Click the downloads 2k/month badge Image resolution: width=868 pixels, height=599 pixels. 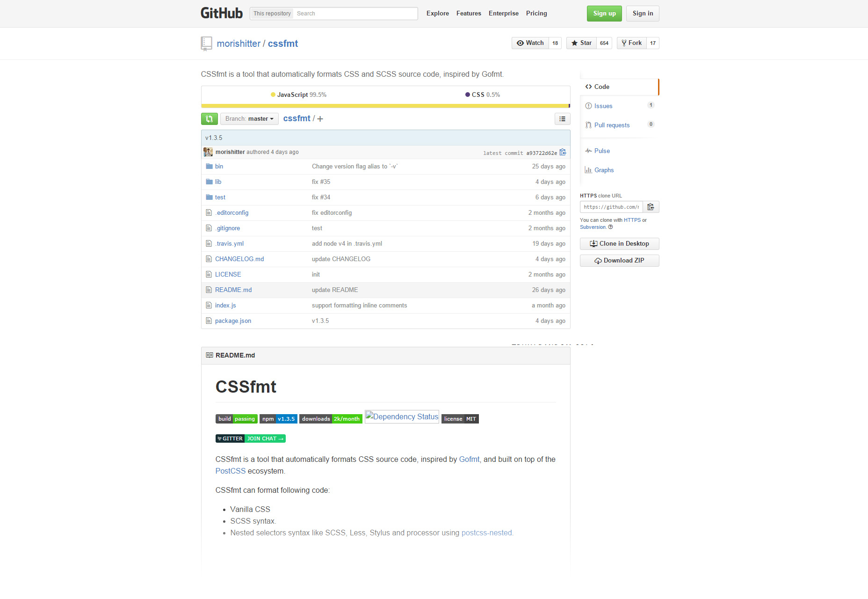click(x=331, y=419)
